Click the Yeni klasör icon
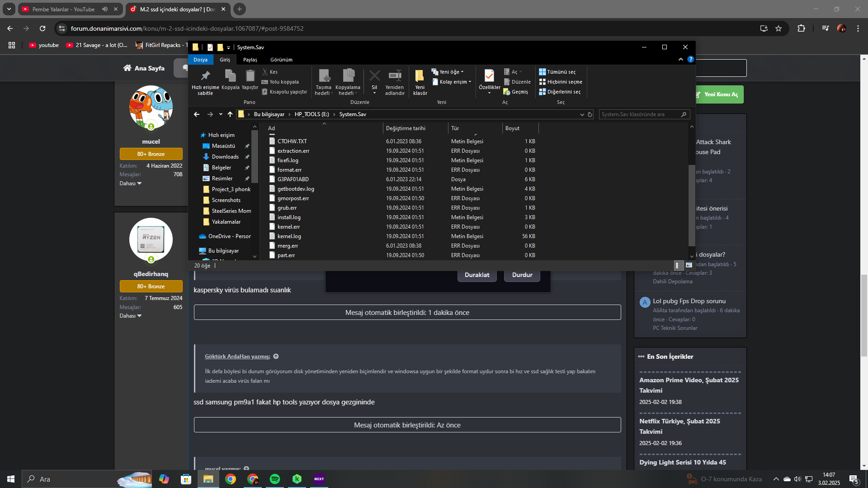Image resolution: width=868 pixels, height=488 pixels. pos(420,75)
